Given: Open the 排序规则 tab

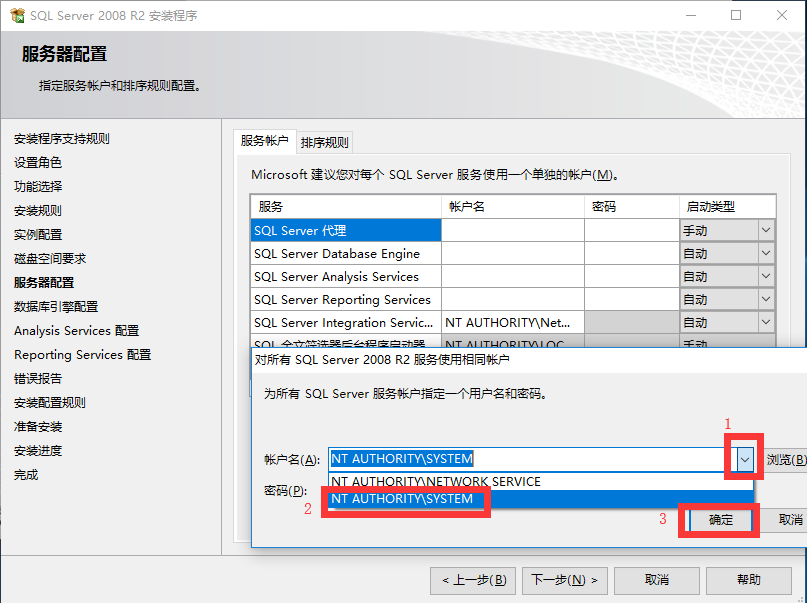Looking at the screenshot, I should [325, 143].
